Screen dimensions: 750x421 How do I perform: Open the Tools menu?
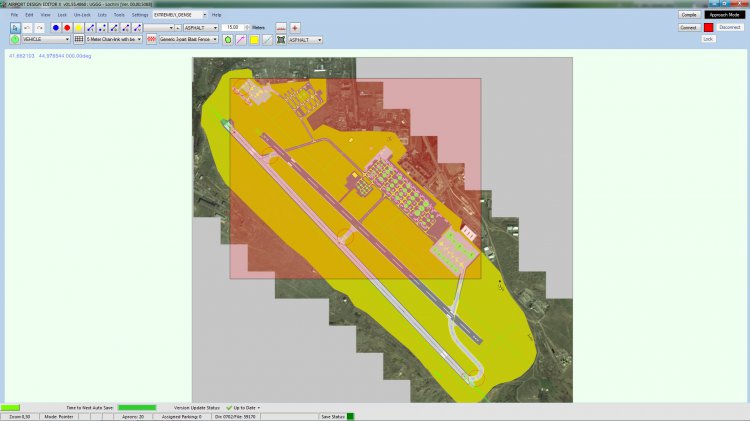[x=119, y=15]
